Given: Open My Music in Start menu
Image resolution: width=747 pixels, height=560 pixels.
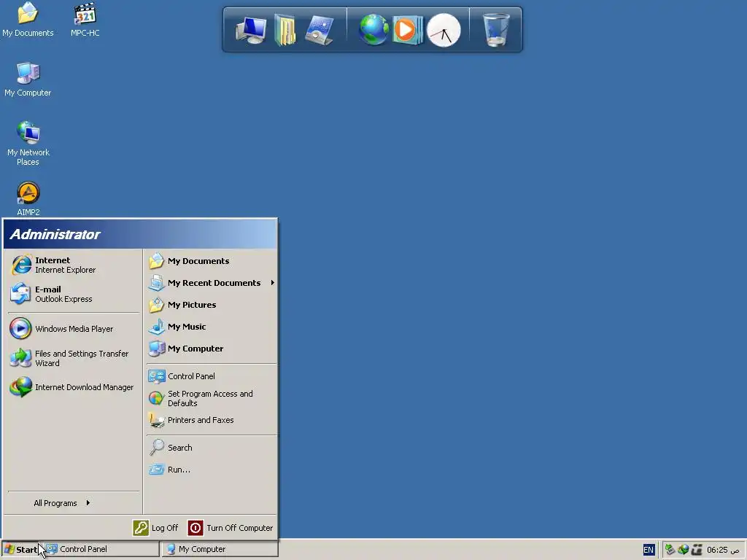Looking at the screenshot, I should point(212,327).
